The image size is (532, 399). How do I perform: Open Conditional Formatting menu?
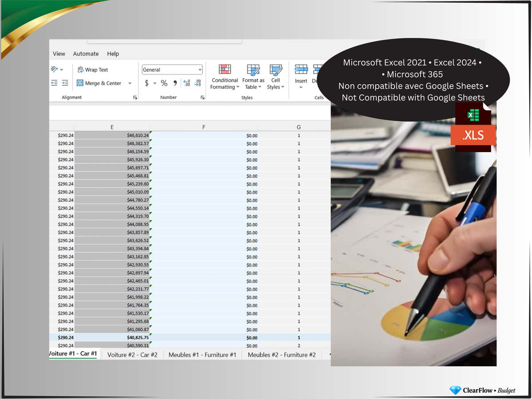(225, 77)
